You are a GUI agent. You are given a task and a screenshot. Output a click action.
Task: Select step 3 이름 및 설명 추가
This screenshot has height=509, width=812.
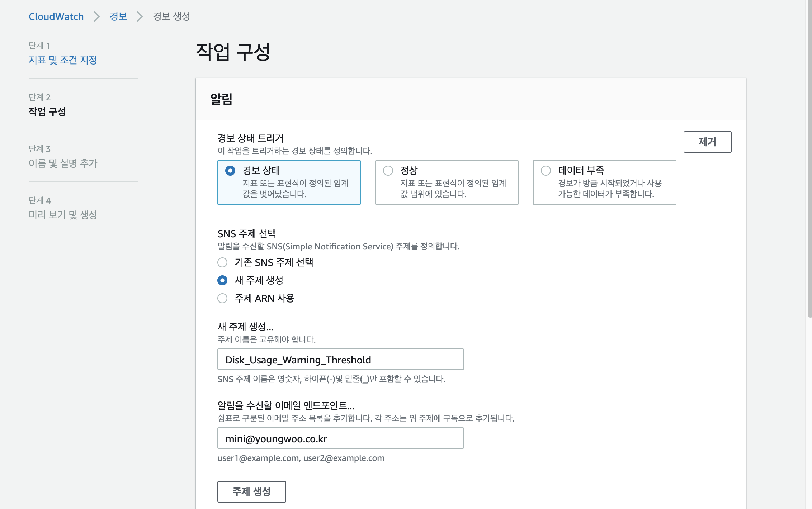pyautogui.click(x=63, y=163)
